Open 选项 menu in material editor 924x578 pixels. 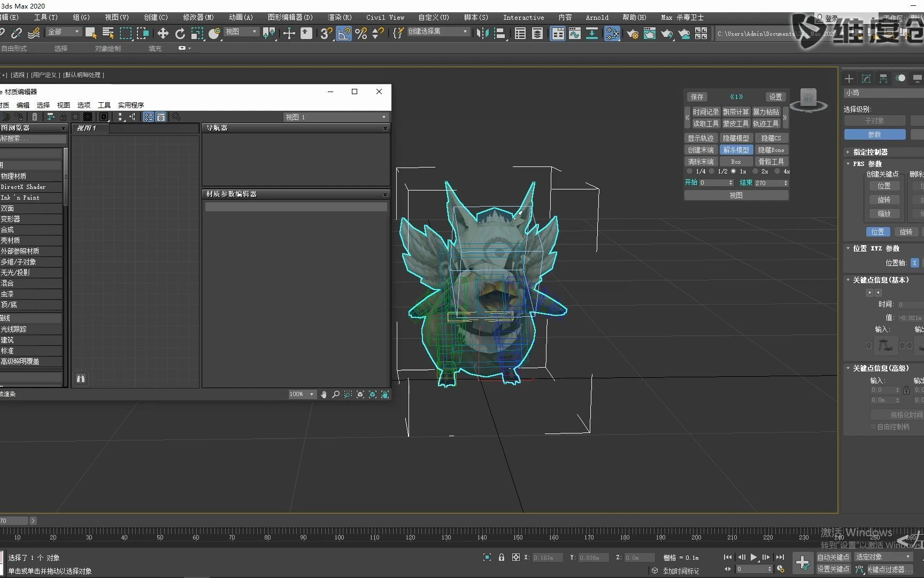[84, 105]
